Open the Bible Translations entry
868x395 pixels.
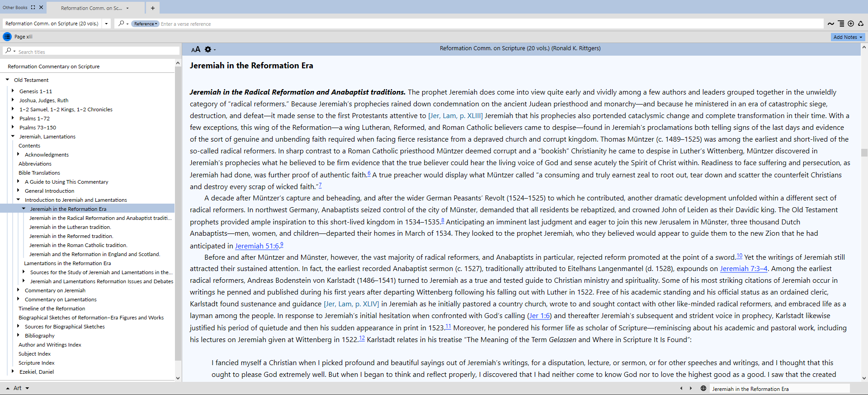coord(39,173)
